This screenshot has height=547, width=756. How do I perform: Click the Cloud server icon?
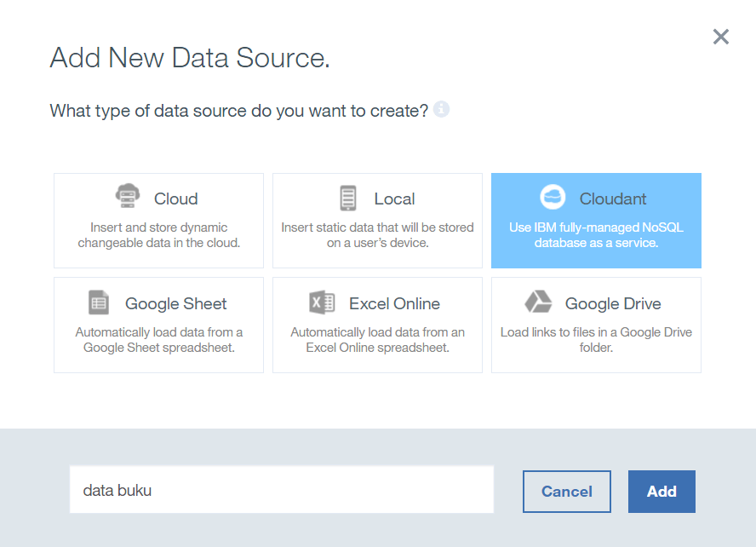(x=128, y=198)
